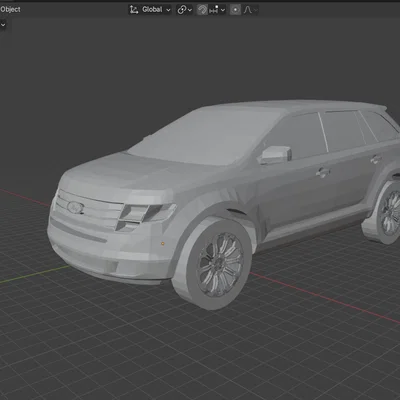Open the proportional falloff curve dropdown
400x400 pixels.
(250, 10)
